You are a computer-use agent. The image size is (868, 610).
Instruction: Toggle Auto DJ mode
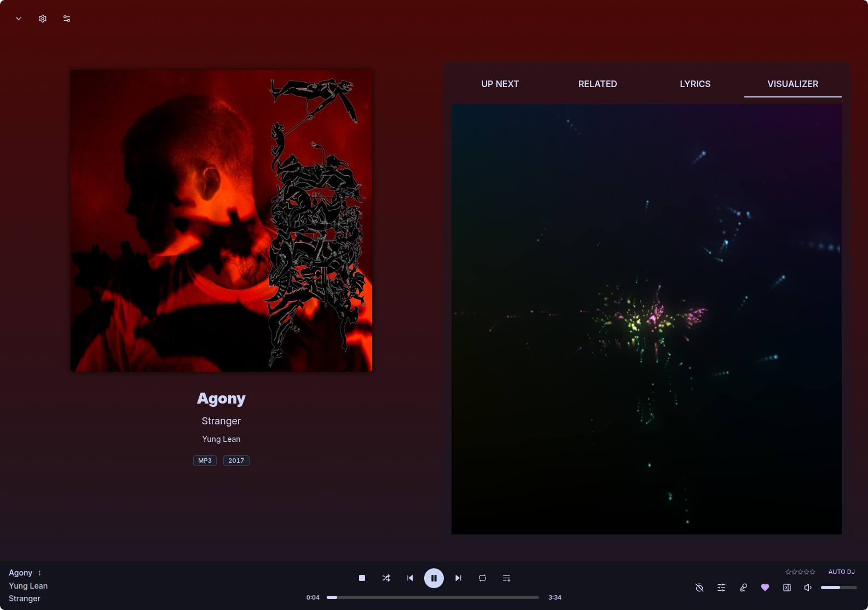point(842,572)
